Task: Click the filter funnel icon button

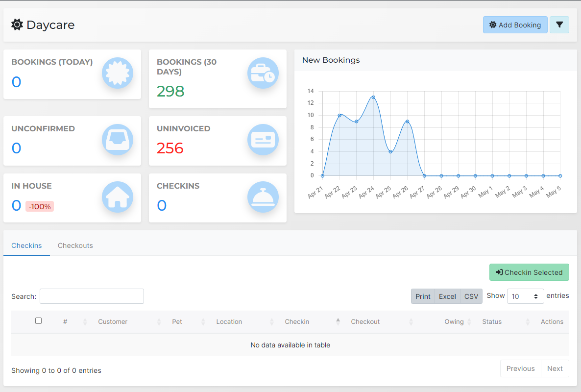Action: pos(559,25)
